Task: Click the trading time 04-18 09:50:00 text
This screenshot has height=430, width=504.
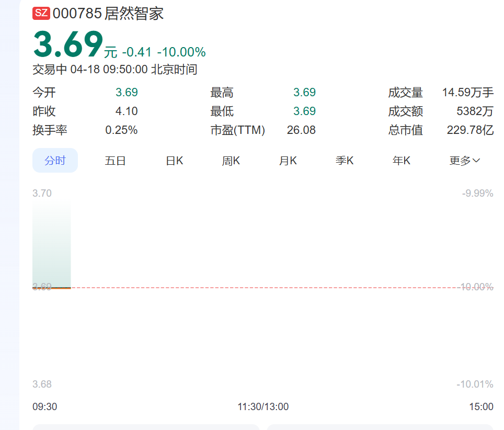Action: tap(109, 70)
